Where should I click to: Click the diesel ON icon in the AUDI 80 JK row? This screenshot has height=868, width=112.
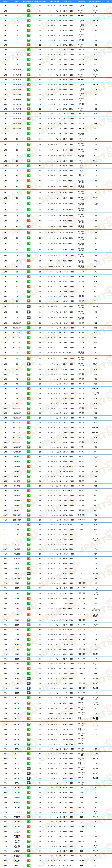click(29, 312)
